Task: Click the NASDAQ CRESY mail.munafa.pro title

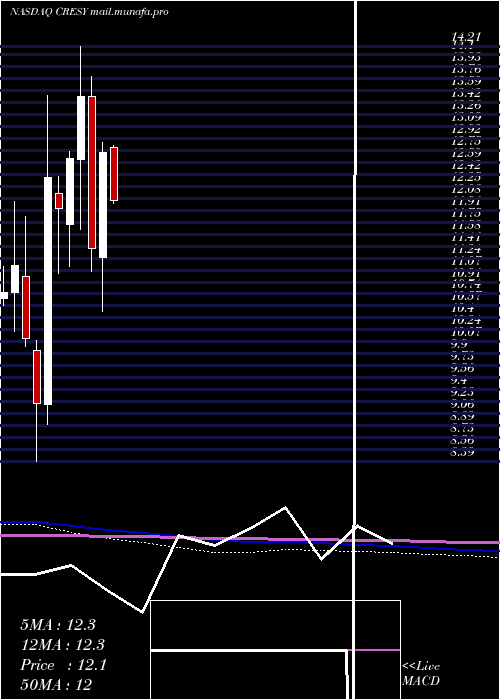Action: [89, 12]
